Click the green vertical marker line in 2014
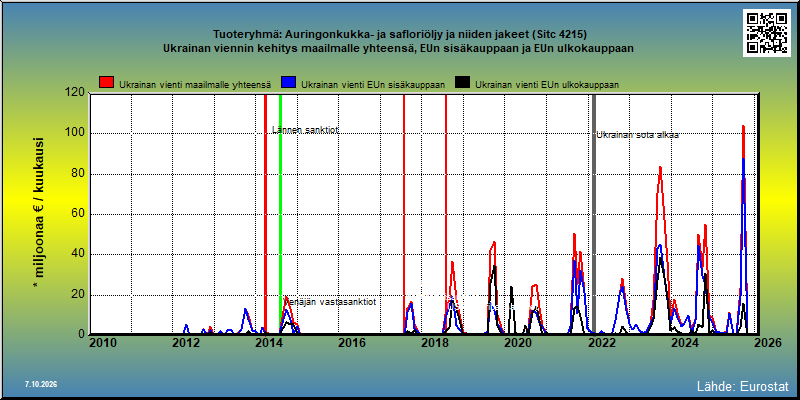The height and width of the screenshot is (400, 800). click(280, 213)
